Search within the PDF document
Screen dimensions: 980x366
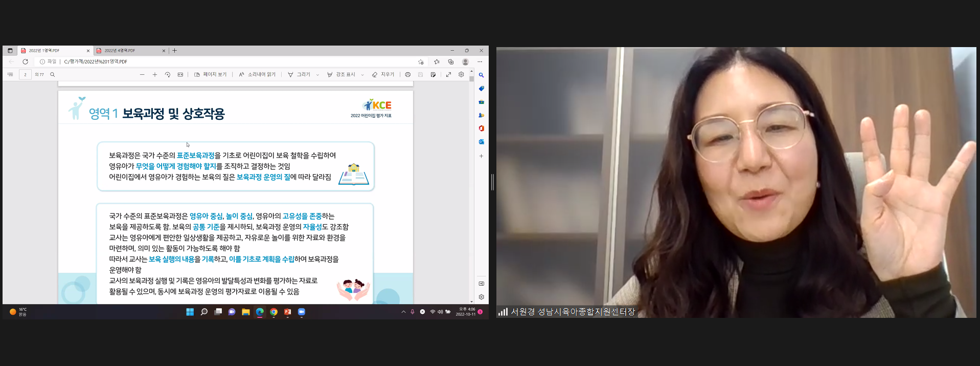[x=52, y=75]
